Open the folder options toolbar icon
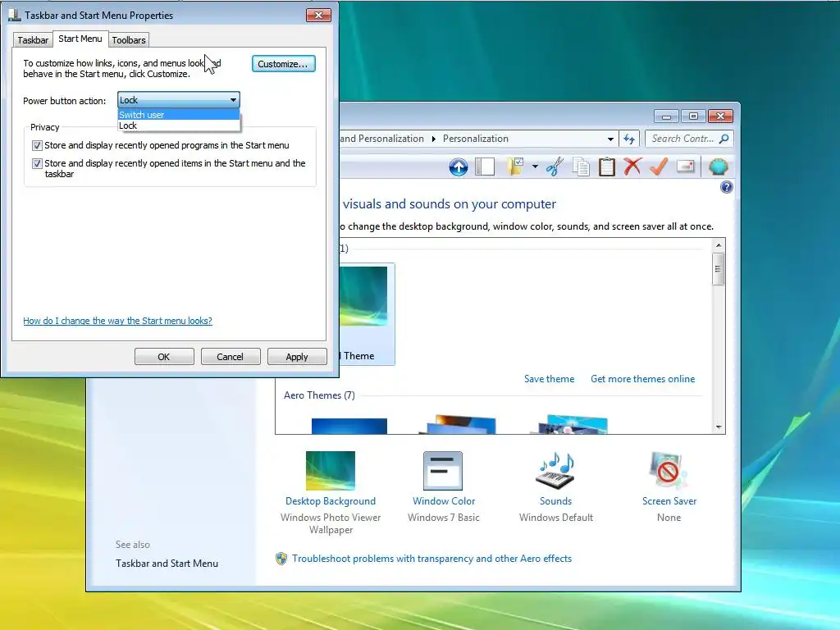The height and width of the screenshot is (630, 840). click(x=515, y=167)
